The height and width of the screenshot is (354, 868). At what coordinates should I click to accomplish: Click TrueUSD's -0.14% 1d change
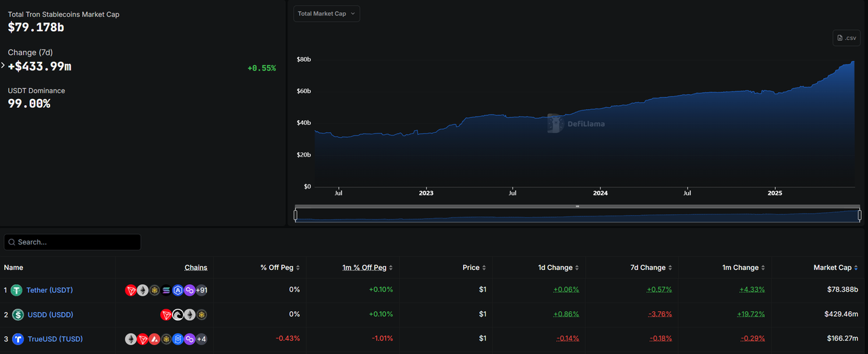point(568,339)
